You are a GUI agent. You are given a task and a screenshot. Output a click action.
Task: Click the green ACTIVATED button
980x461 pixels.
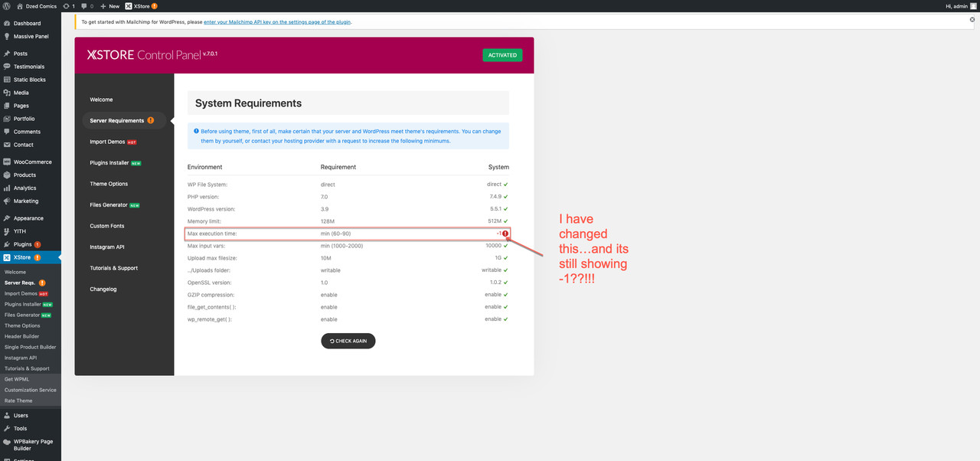pyautogui.click(x=502, y=55)
